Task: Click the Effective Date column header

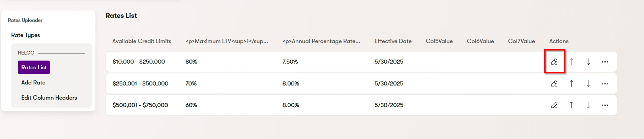Action: coord(393,41)
